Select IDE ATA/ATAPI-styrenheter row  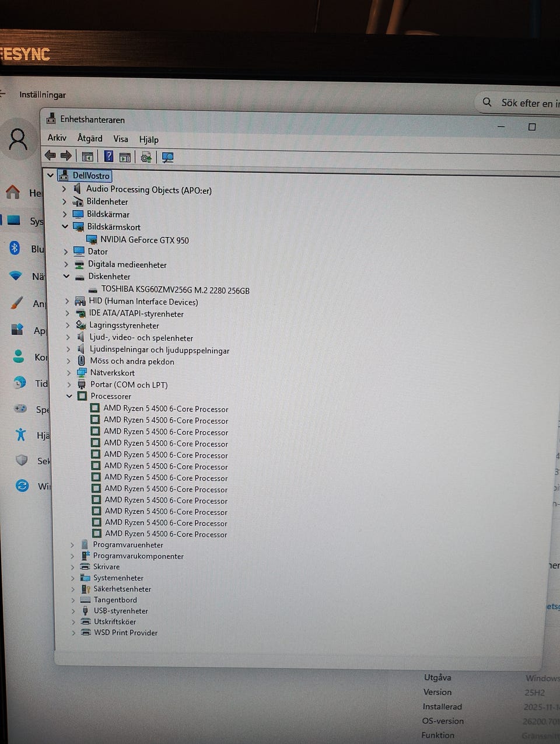pos(136,313)
